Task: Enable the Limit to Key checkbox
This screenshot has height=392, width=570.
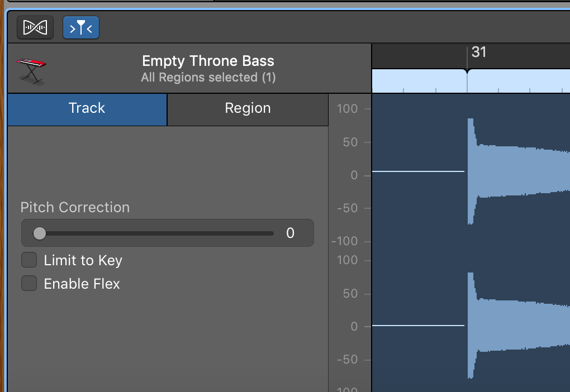Action: [29, 260]
